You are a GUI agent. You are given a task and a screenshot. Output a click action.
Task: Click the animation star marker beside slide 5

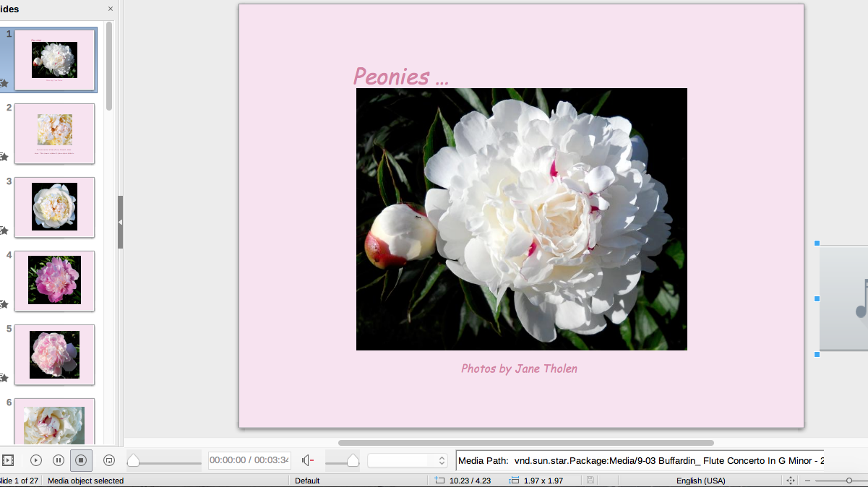tap(4, 378)
